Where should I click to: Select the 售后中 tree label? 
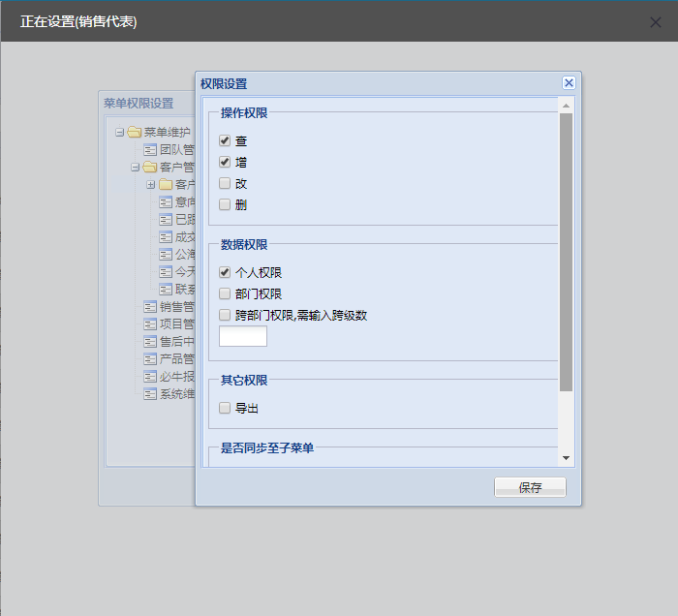177,342
